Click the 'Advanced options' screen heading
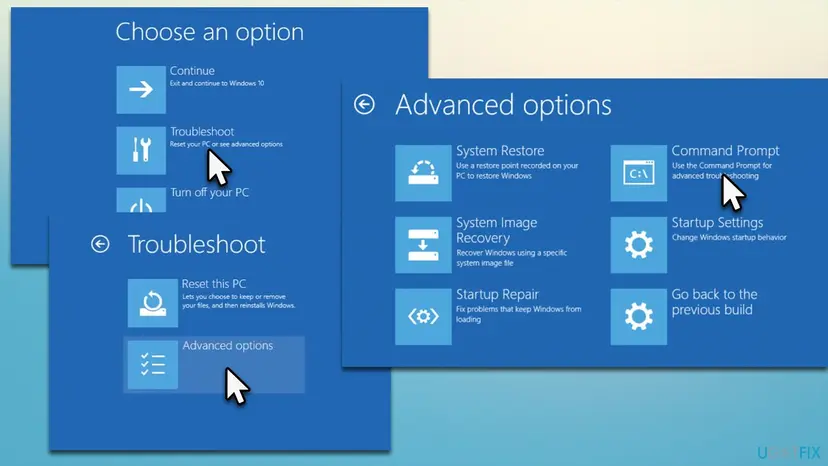The width and height of the screenshot is (828, 466). [503, 105]
